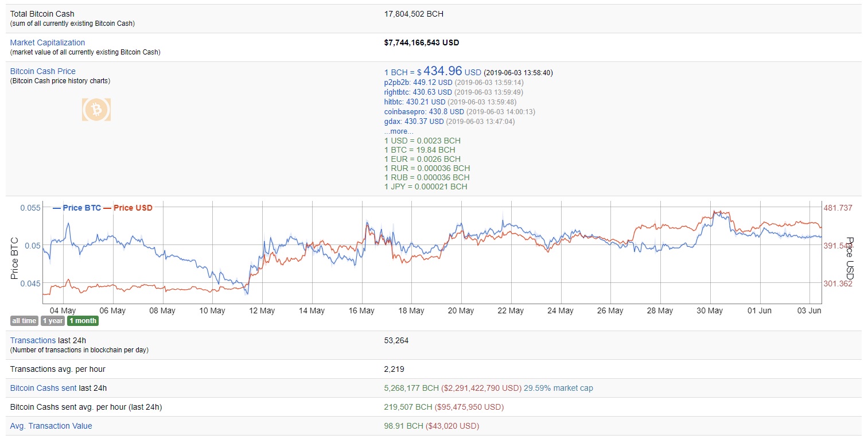The height and width of the screenshot is (439, 868).
Task: Select the 98.91 BCH average value
Action: pos(403,426)
